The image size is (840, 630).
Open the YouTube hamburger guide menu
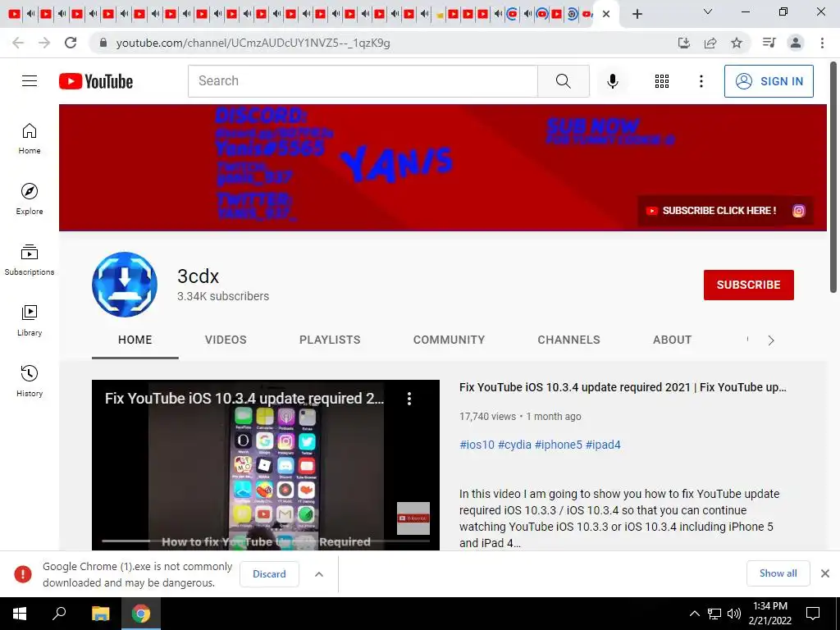point(30,81)
